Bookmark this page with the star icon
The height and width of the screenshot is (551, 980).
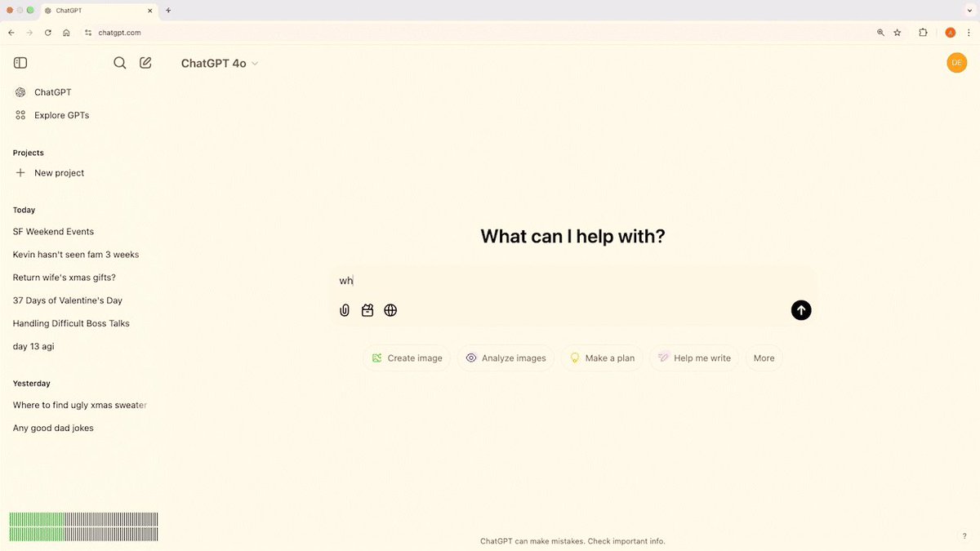(898, 33)
